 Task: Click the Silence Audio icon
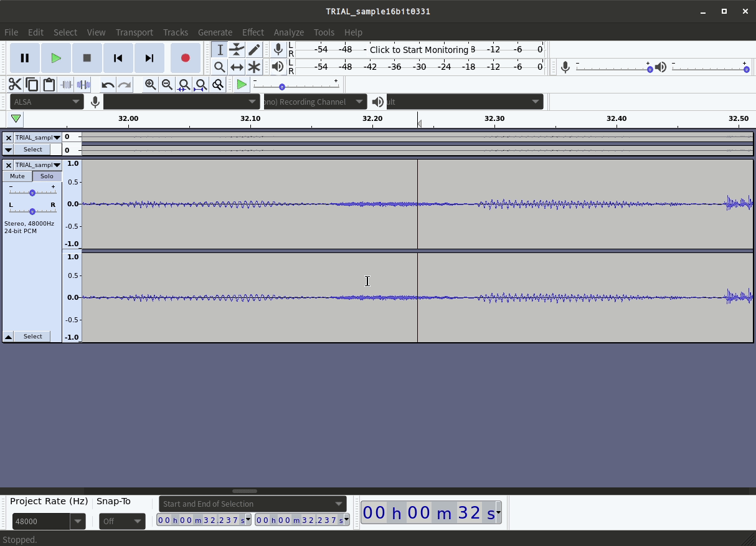(83, 84)
